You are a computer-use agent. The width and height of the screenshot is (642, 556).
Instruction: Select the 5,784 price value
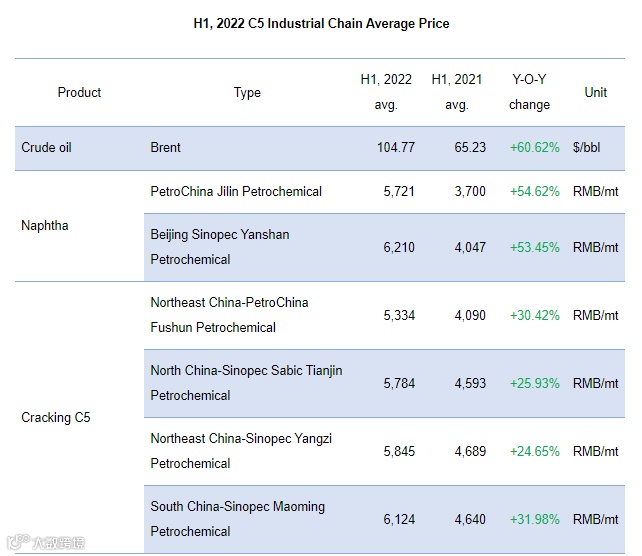tap(399, 383)
